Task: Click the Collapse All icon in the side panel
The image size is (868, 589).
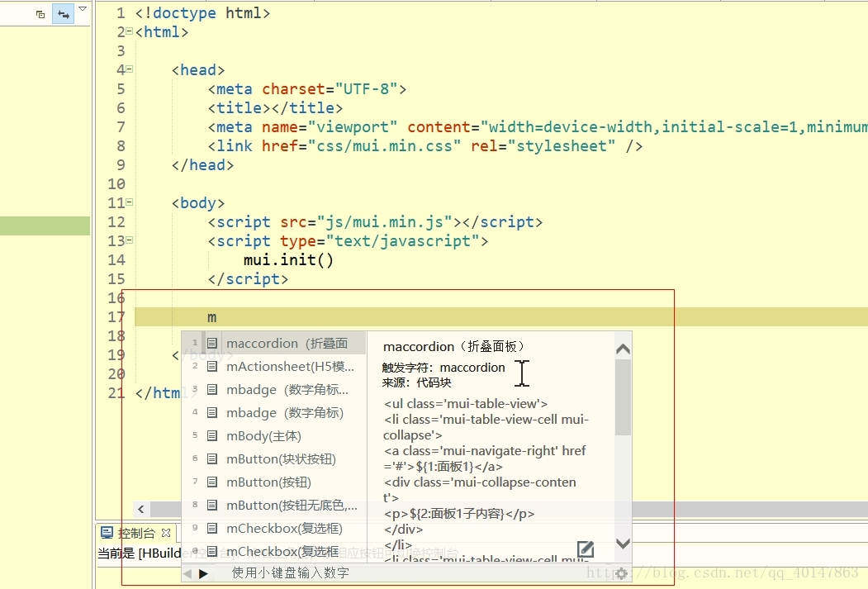Action: 40,14
